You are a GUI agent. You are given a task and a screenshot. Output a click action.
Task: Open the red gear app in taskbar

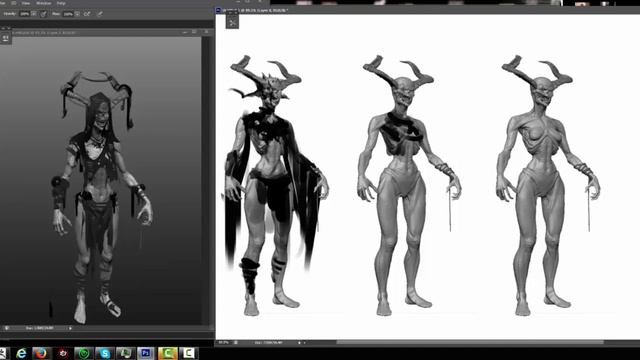[63, 353]
